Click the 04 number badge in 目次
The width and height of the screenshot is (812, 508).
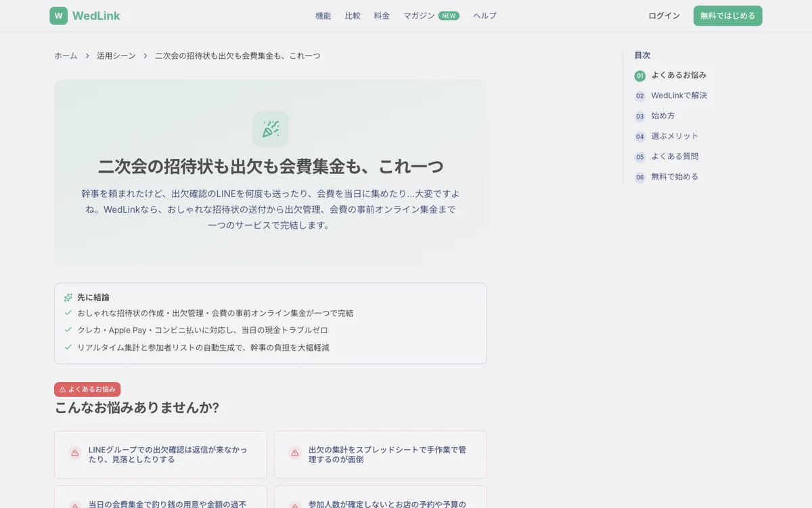point(640,137)
